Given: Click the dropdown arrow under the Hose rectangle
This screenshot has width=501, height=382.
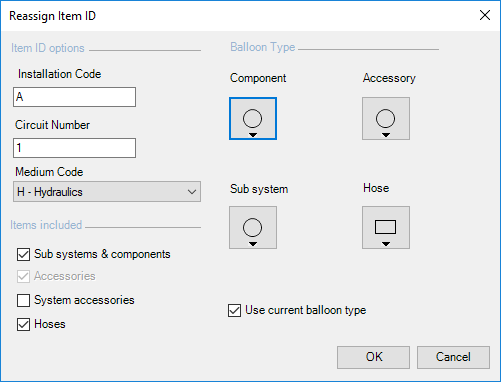Looking at the screenshot, I should pyautogui.click(x=386, y=244).
